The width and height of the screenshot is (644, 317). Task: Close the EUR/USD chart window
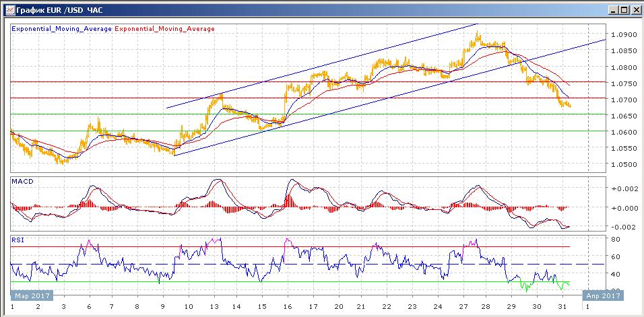click(634, 9)
